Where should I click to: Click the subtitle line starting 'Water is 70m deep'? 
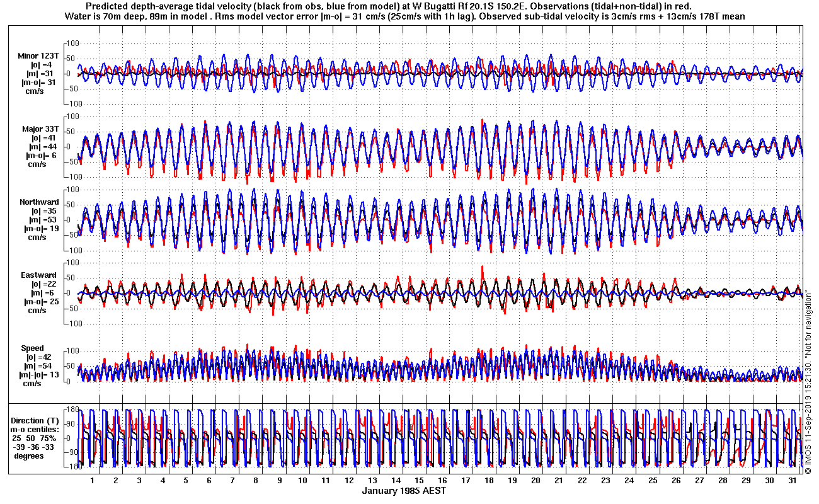406,16
